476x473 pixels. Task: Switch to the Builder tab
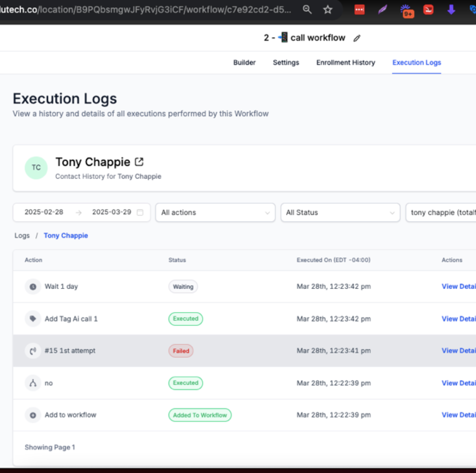(x=244, y=63)
